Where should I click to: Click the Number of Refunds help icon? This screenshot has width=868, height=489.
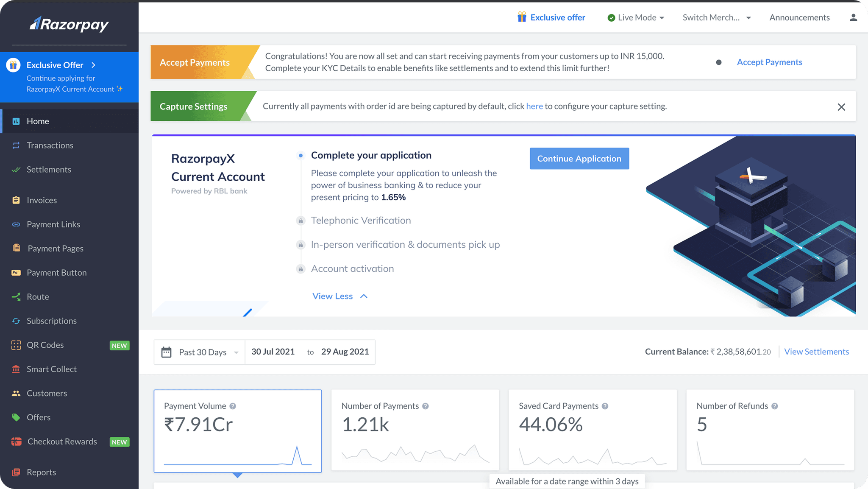point(775,406)
